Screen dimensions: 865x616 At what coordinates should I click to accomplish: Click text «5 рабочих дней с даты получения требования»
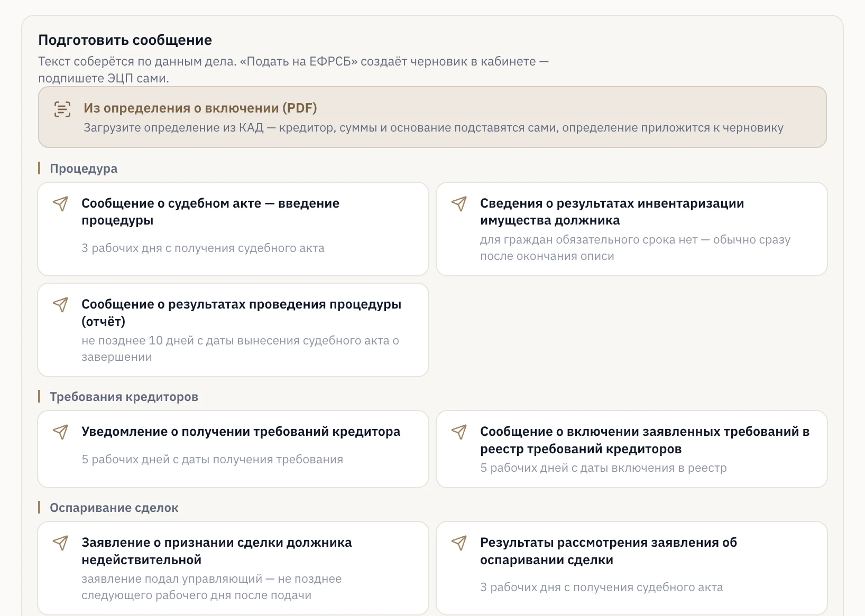pyautogui.click(x=213, y=459)
